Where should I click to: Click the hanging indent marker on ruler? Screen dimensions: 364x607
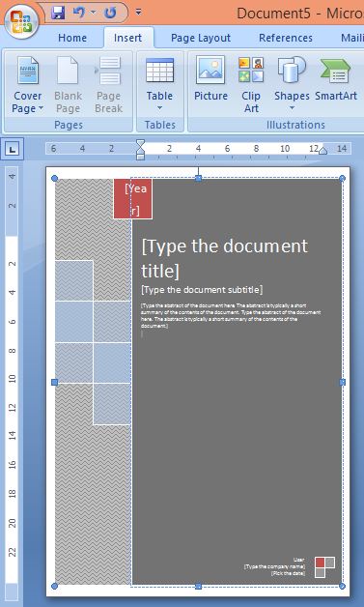(x=140, y=150)
